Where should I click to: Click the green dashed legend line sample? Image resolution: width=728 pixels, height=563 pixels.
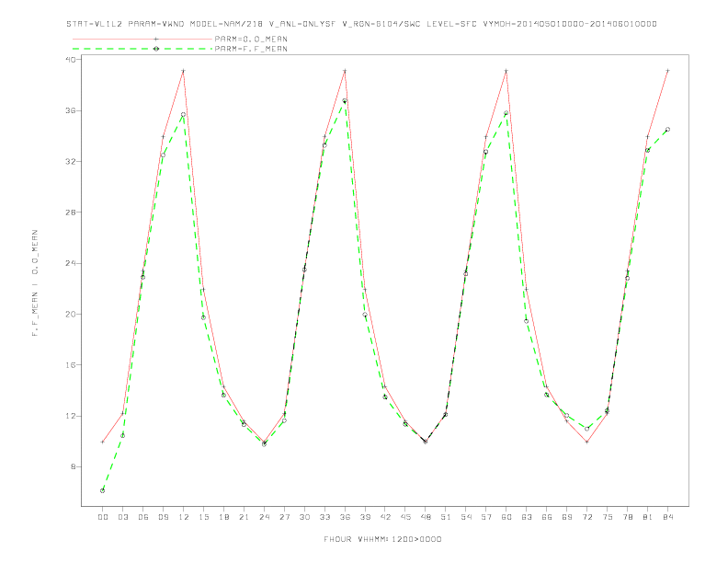(x=142, y=49)
